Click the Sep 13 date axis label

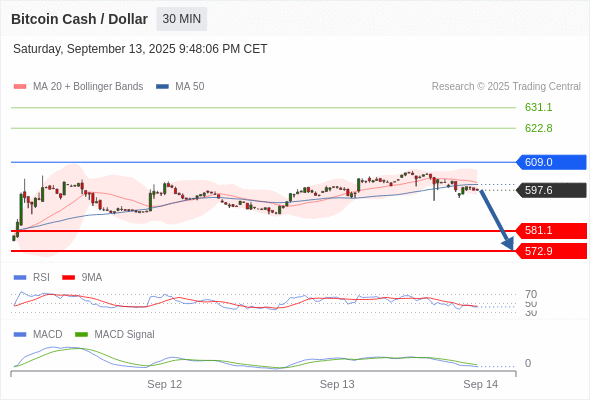(x=337, y=384)
